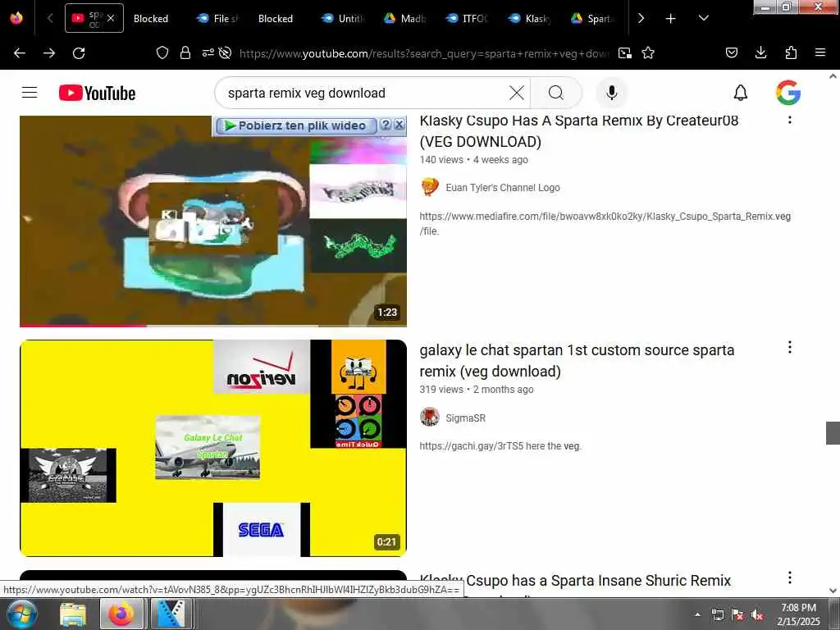
Task: Open the Firefox downloads panel
Action: [x=760, y=52]
